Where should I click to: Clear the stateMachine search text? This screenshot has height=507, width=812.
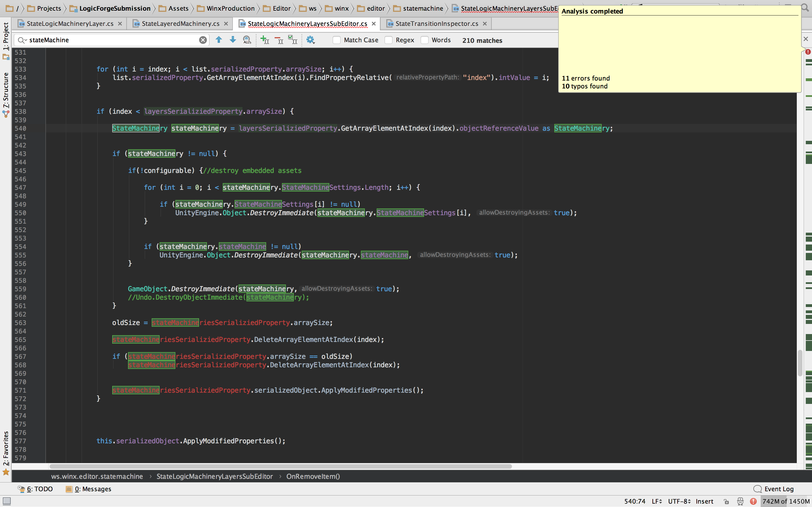pos(203,40)
